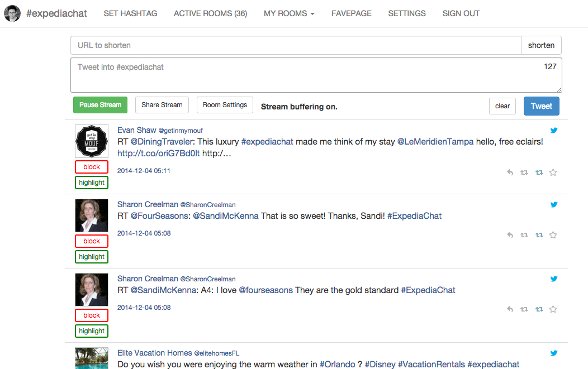Image resolution: width=588 pixels, height=369 pixels.
Task: Open Room Settings
Action: point(225,105)
